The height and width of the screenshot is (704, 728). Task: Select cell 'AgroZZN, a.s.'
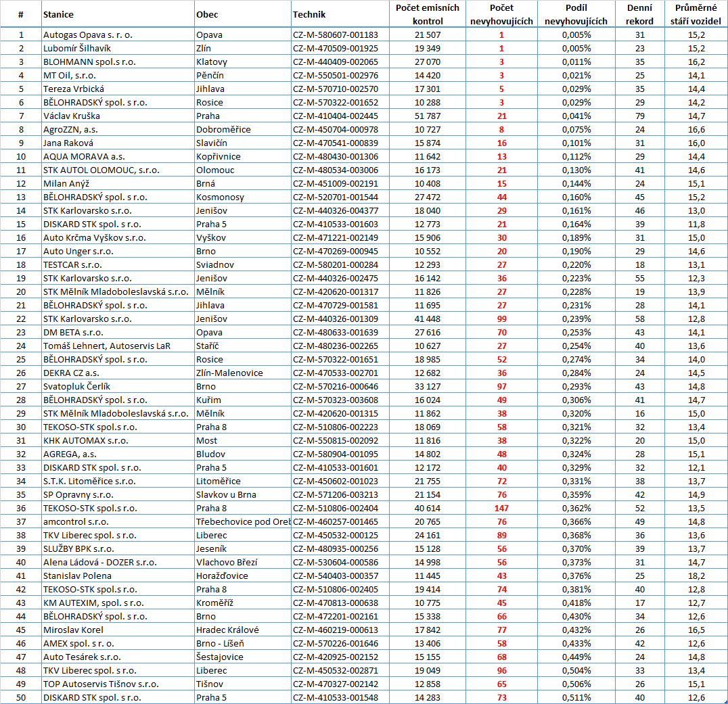click(x=118, y=129)
